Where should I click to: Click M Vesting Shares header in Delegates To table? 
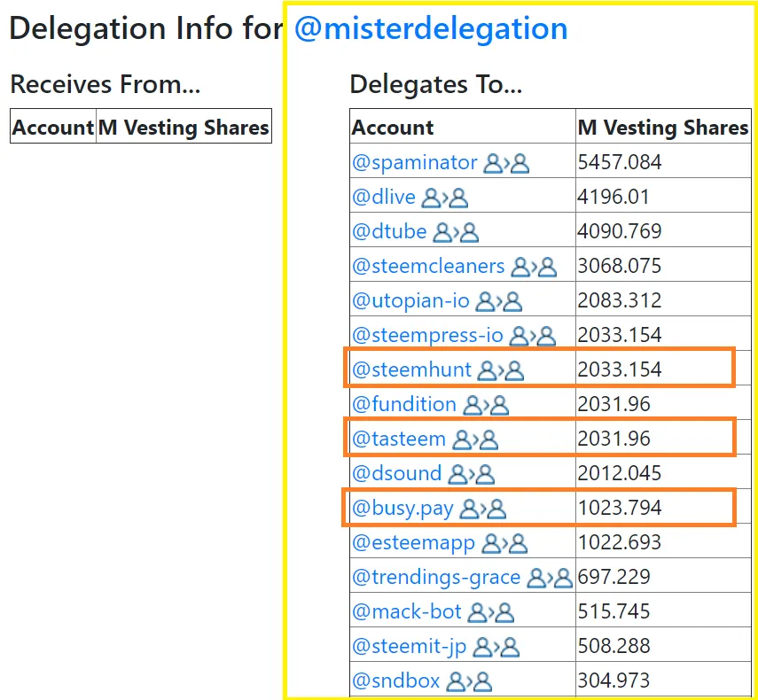(x=662, y=128)
